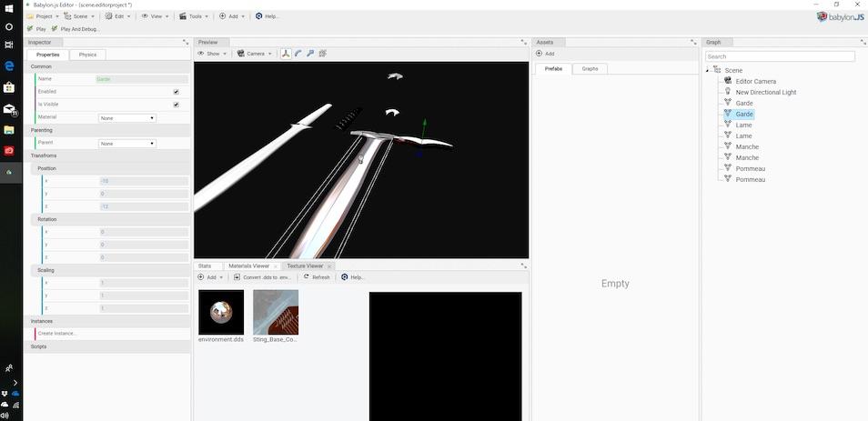Open the Project menu
This screenshot has height=421, width=868.
coord(43,16)
